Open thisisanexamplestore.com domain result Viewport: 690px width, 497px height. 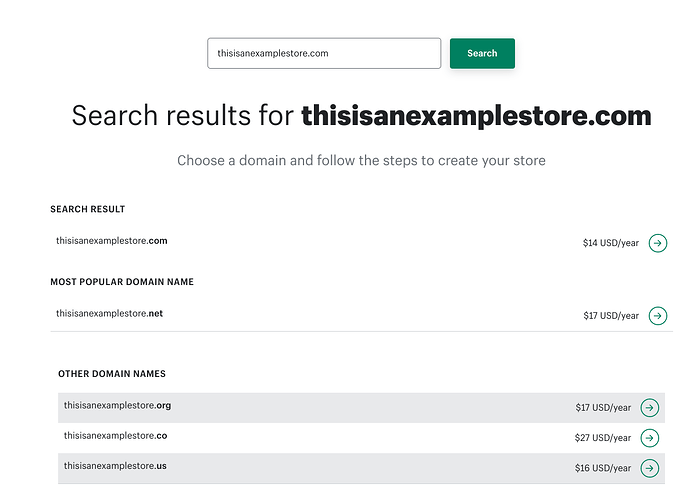[x=112, y=241]
